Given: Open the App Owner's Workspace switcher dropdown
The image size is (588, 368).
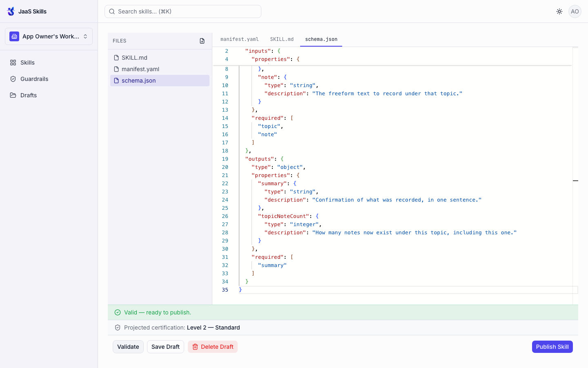Looking at the screenshot, I should click(x=49, y=36).
